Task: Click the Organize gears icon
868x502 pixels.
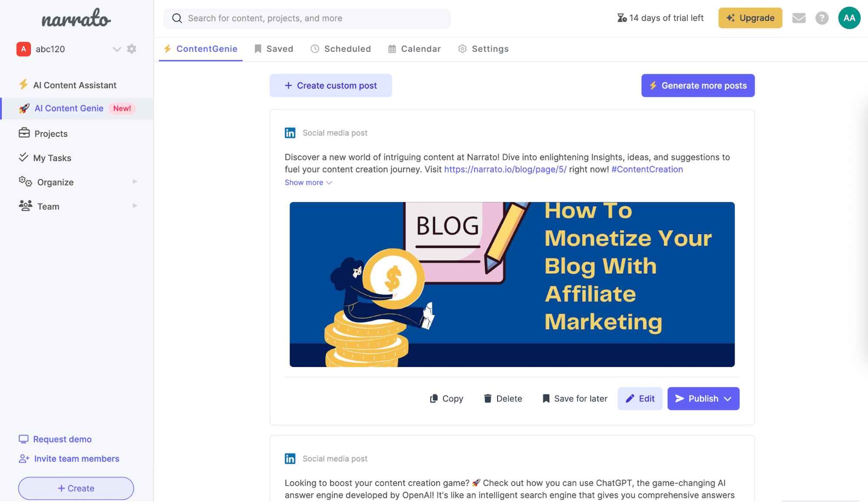Action: (25, 182)
